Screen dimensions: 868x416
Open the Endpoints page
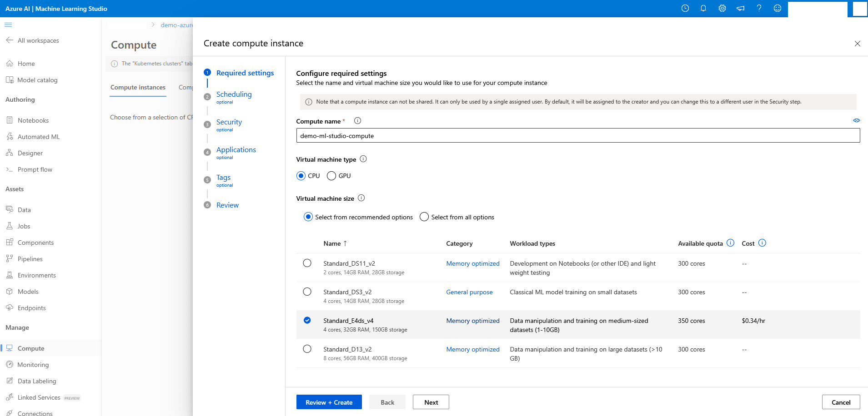point(31,307)
